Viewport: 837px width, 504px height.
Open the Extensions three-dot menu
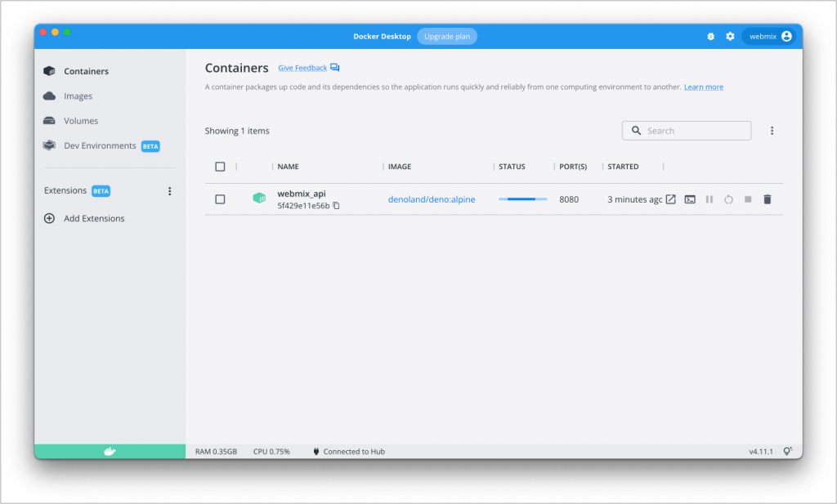click(170, 191)
